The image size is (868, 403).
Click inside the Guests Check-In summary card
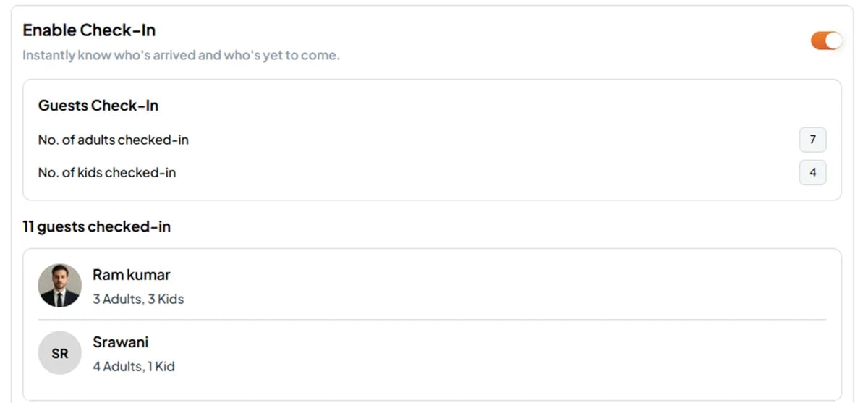432,140
